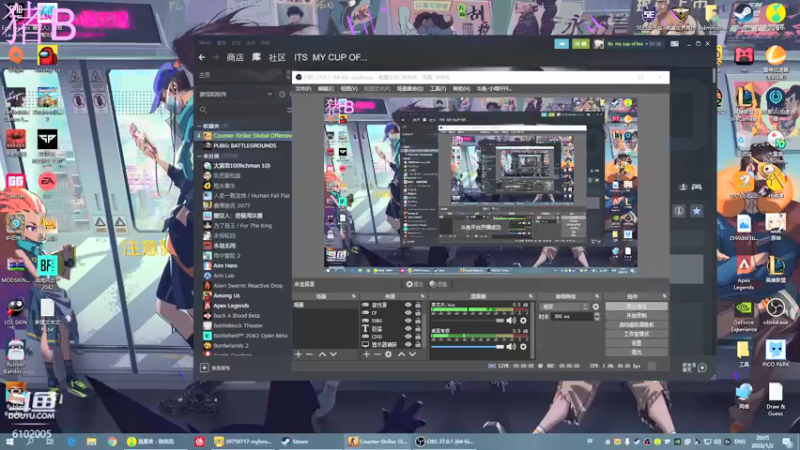Open PICO PARK desktop shortcut
800x450 pixels.
[776, 353]
